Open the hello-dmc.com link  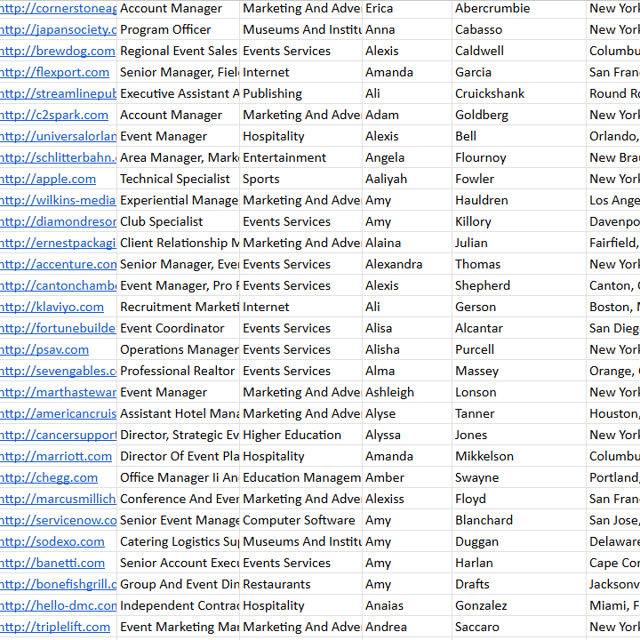(x=58, y=606)
